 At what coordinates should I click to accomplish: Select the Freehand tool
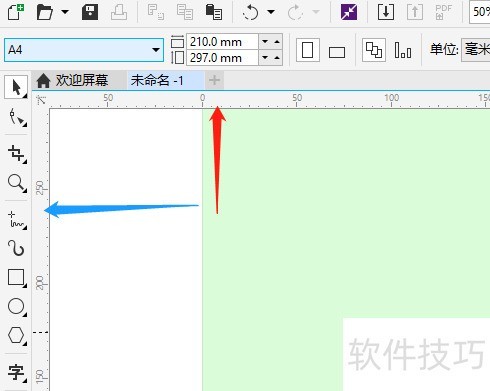pos(17,220)
